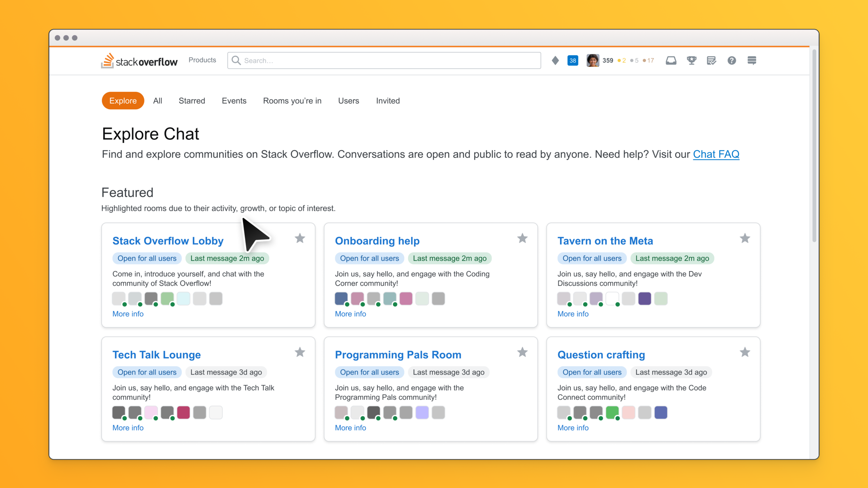Open the site switcher stacked-bars icon
The image size is (868, 488).
tap(752, 60)
